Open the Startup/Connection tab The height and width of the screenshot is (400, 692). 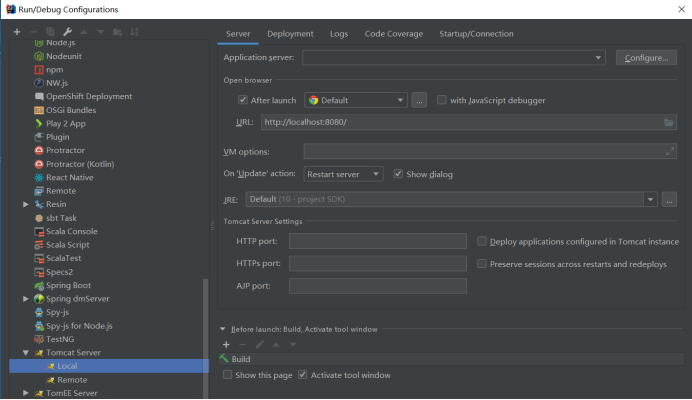coord(476,34)
